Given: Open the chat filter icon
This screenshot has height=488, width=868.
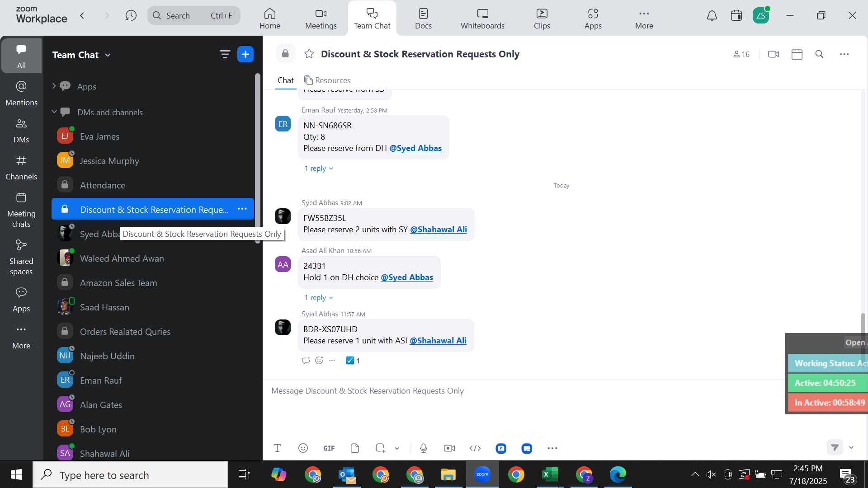Looking at the screenshot, I should 225,55.
